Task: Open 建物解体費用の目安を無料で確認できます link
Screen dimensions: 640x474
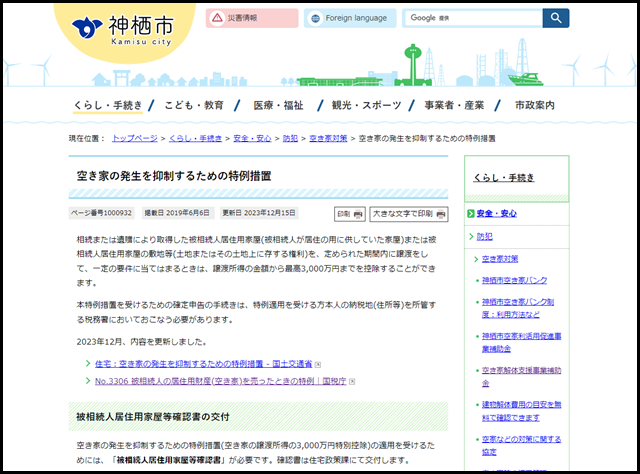Action: point(522,411)
